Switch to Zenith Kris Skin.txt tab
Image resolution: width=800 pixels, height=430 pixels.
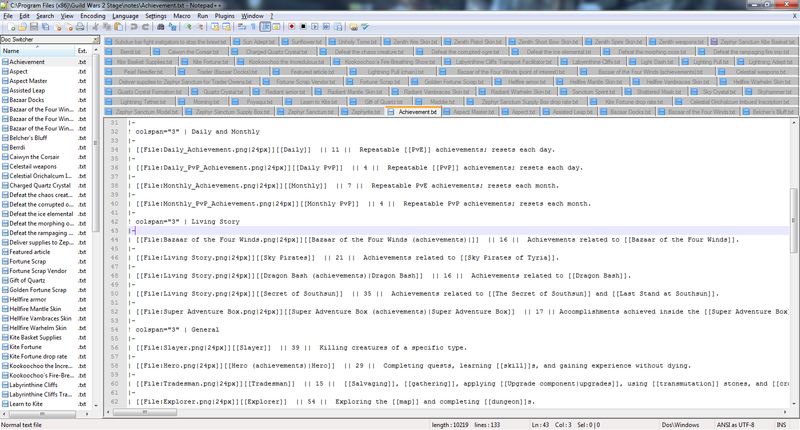[x=411, y=42]
